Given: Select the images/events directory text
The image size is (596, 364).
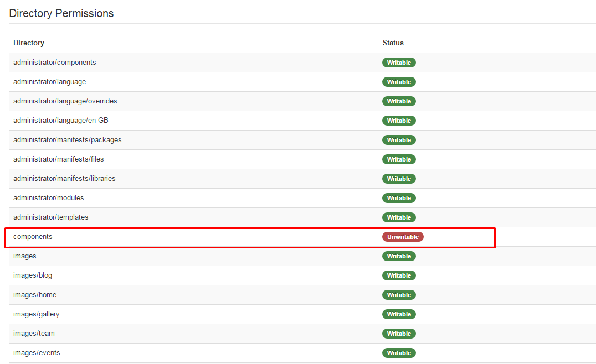Looking at the screenshot, I should (37, 352).
